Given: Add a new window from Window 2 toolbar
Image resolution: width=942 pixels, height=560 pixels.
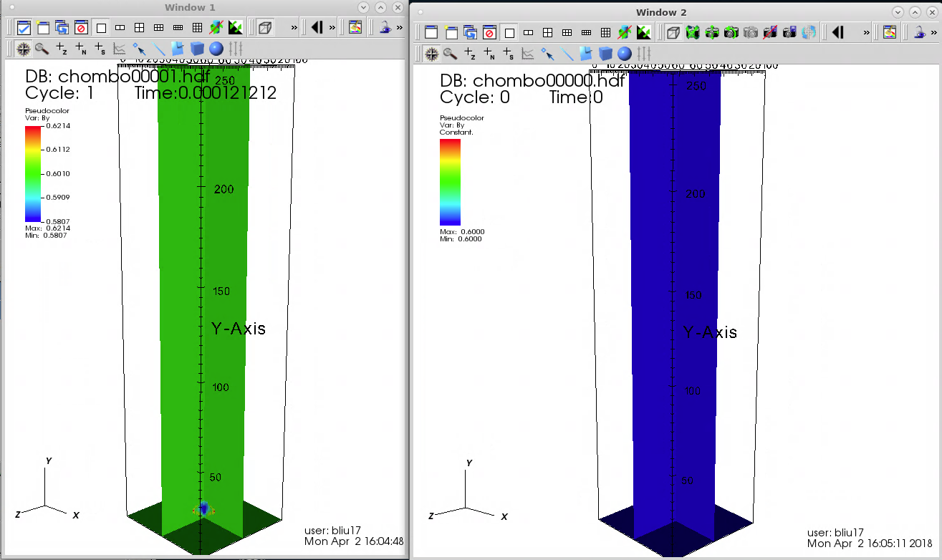Looking at the screenshot, I should (x=451, y=32).
